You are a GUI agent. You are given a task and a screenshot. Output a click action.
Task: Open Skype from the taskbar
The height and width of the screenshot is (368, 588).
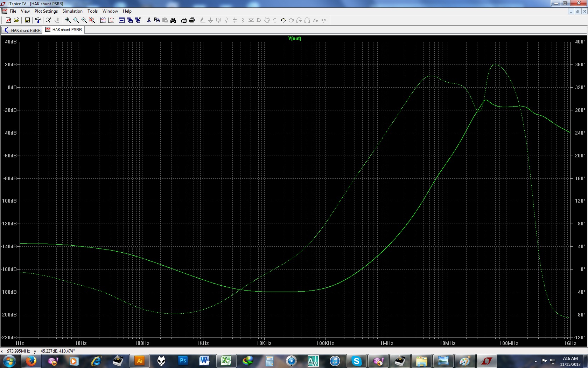356,361
